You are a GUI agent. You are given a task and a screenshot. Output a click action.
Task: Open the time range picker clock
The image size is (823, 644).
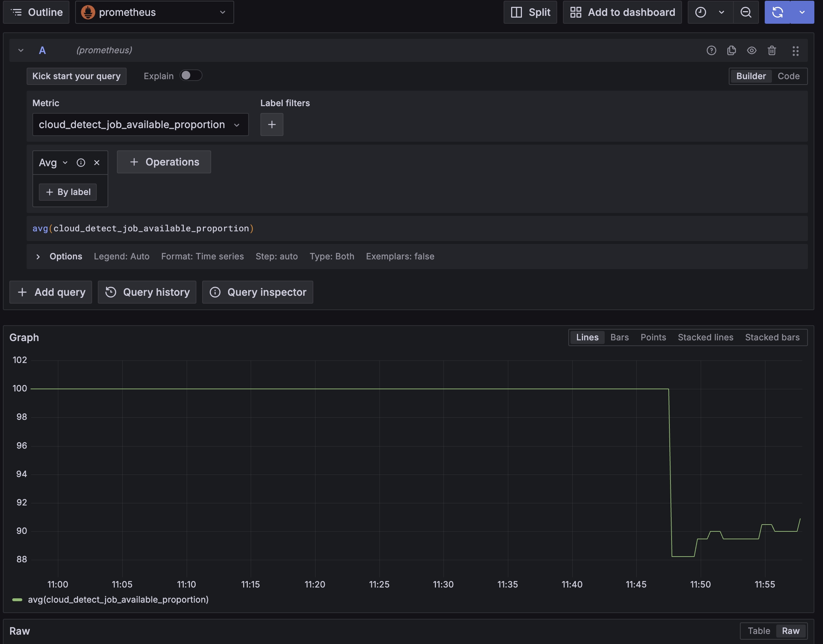tap(700, 13)
